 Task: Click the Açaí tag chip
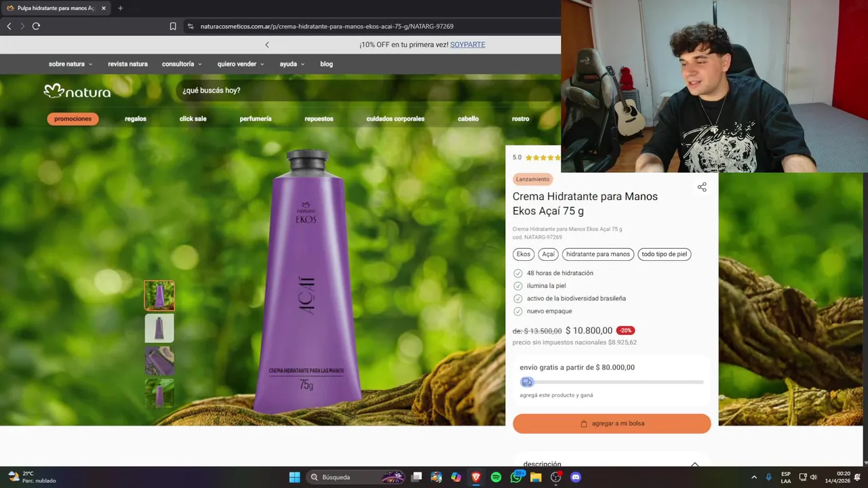coord(548,254)
